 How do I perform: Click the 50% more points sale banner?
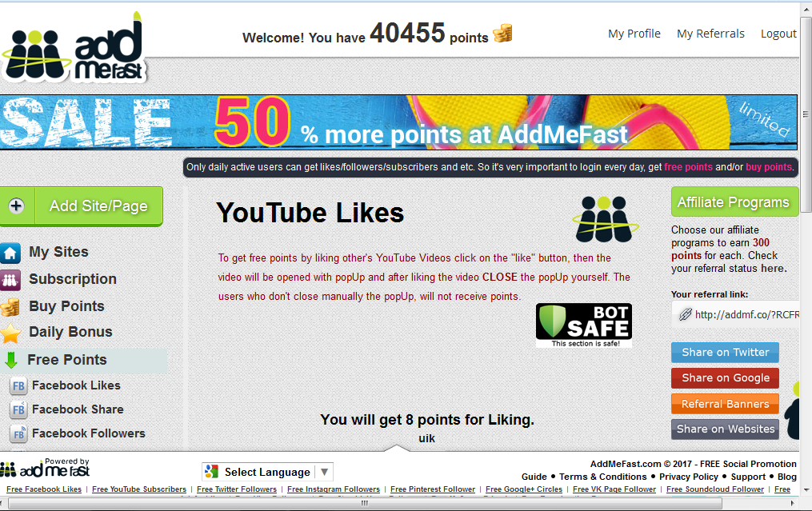[x=398, y=122]
